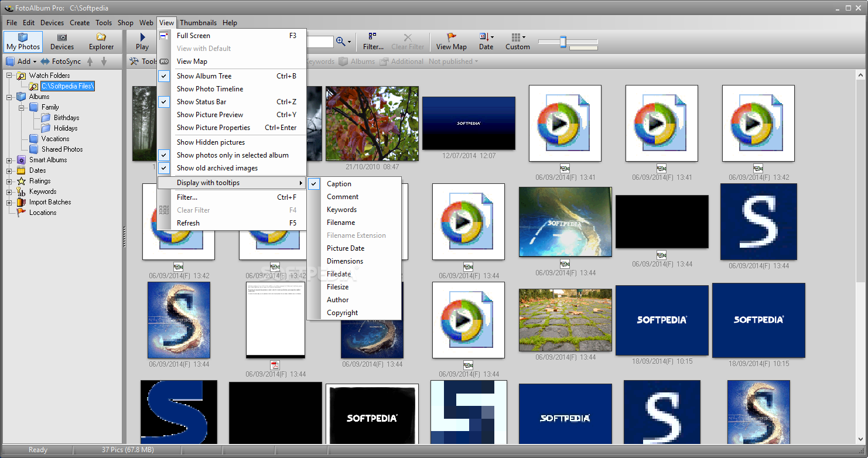This screenshot has width=868, height=458.
Task: Expand the Keywords tree node
Action: coord(9,192)
